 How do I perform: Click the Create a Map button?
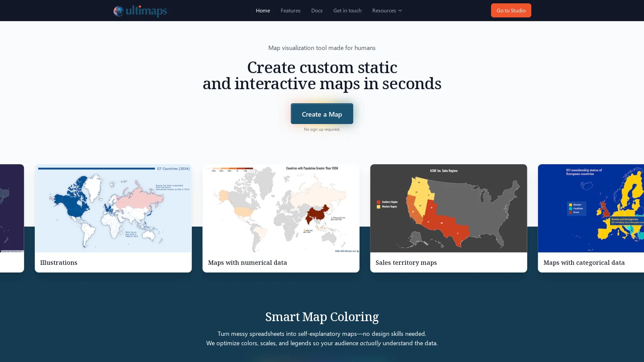pos(322,114)
